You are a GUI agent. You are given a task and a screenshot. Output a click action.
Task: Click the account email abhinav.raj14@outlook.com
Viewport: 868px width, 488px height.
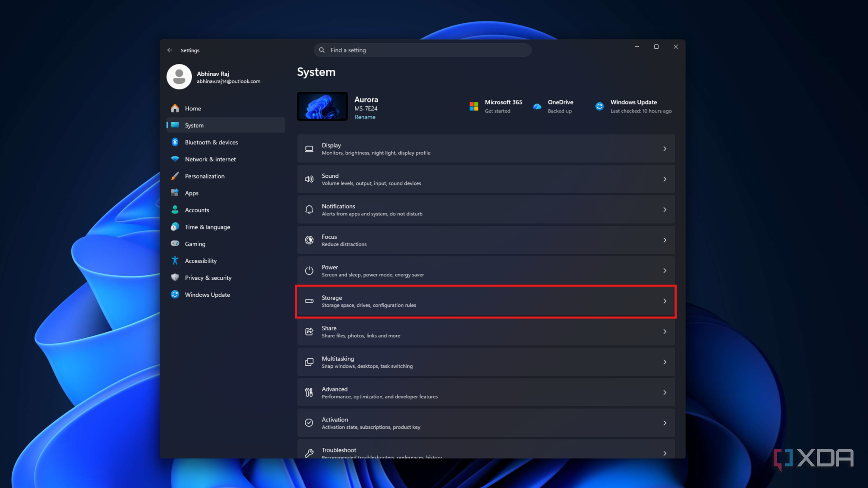(229, 82)
